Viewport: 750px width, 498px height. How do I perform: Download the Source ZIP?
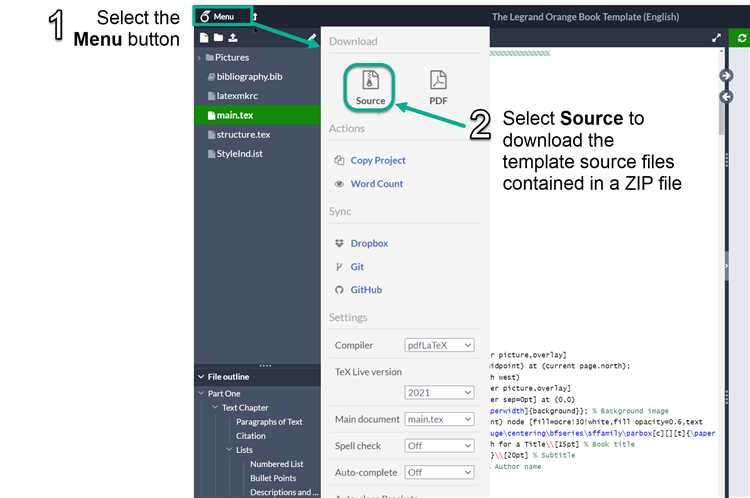(x=370, y=88)
